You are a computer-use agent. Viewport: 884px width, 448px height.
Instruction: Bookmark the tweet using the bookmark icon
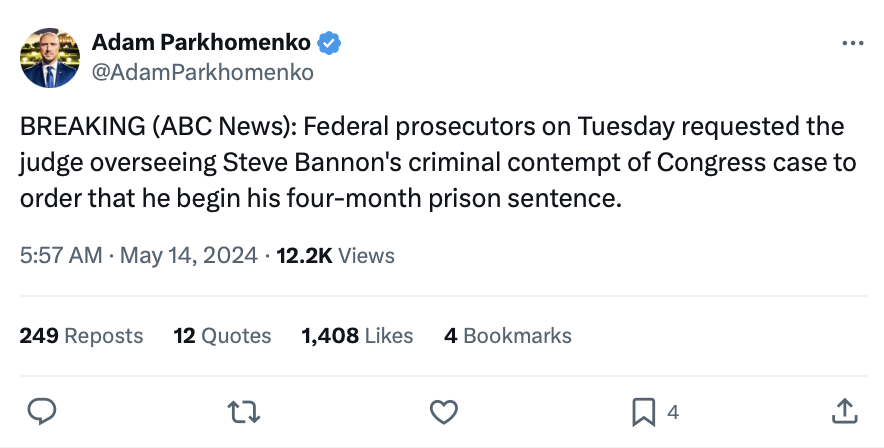(644, 411)
